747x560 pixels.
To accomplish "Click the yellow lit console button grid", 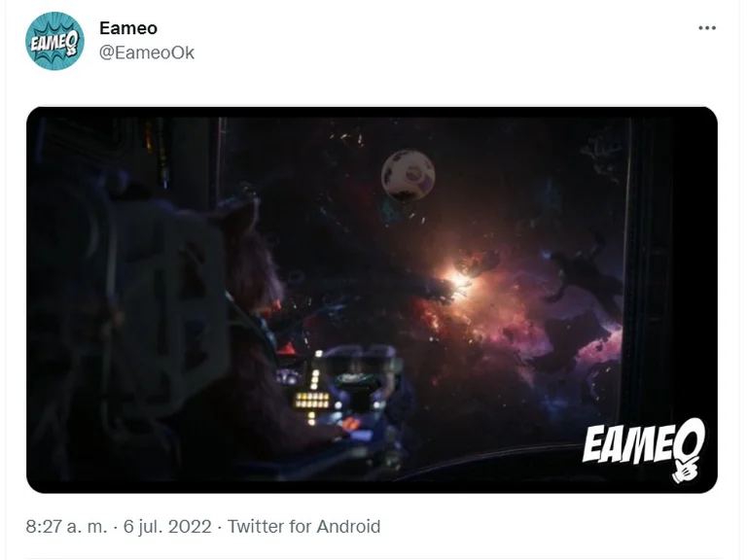I will (x=312, y=400).
